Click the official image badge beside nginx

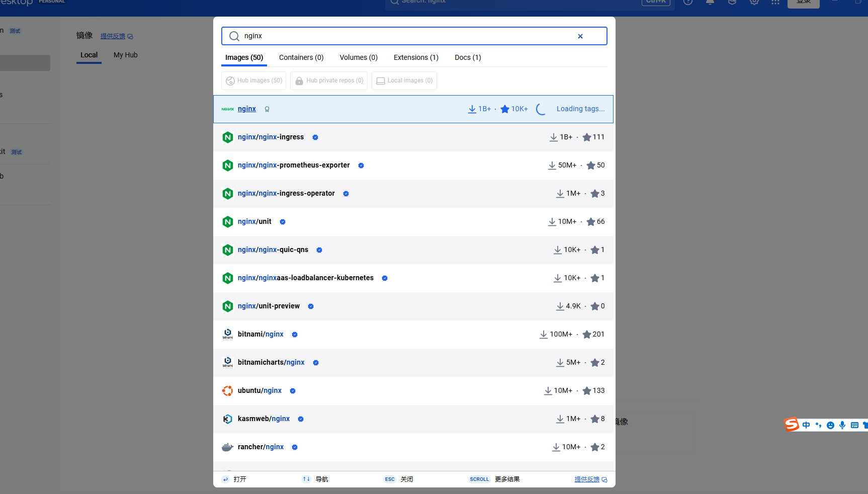pyautogui.click(x=267, y=109)
